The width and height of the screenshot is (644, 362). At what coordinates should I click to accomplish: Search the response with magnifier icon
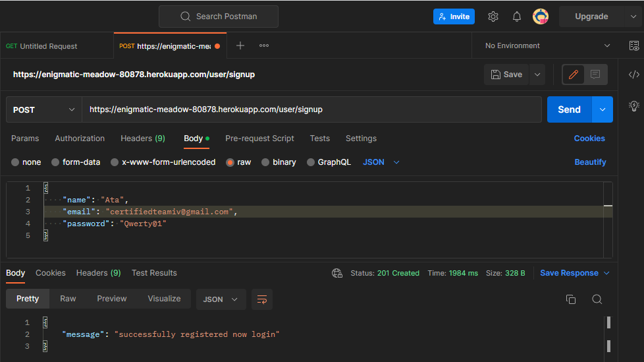(597, 299)
